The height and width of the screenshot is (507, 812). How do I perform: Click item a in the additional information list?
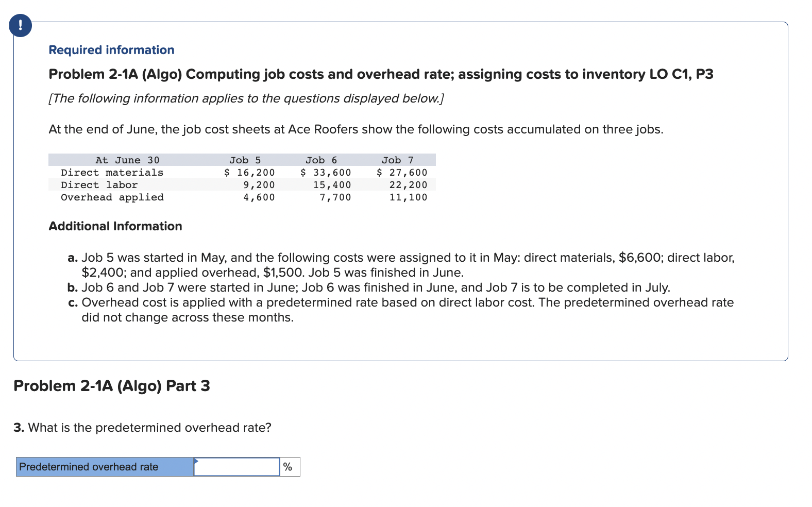402,264
